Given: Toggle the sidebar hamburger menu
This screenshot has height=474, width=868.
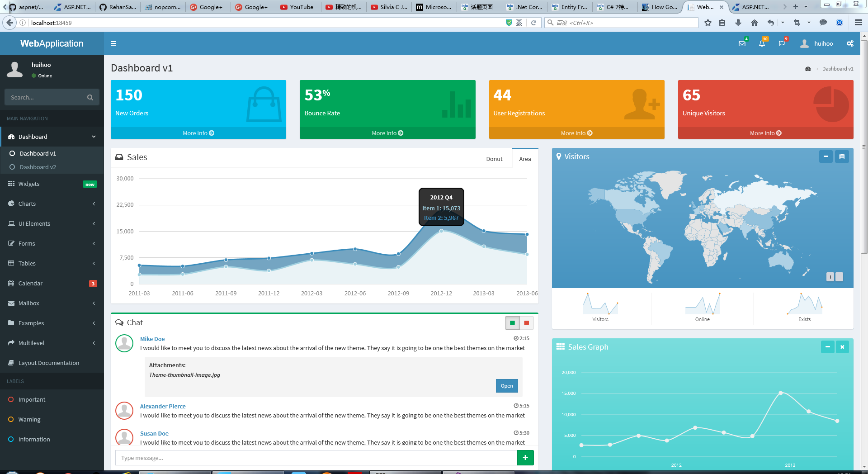Looking at the screenshot, I should 113,43.
